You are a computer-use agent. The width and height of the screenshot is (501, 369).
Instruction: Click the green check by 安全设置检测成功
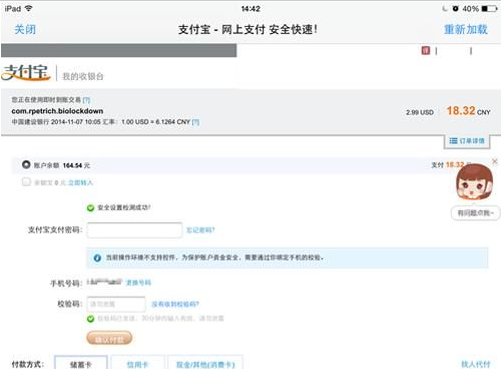coord(90,208)
